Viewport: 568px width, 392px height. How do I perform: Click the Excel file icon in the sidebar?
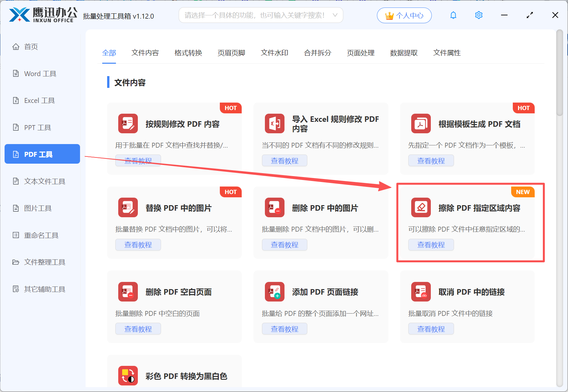click(16, 100)
